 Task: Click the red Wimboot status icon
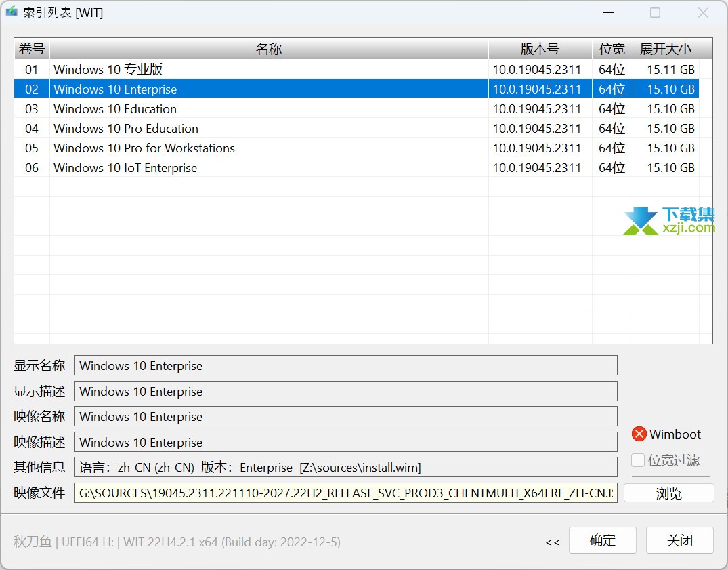pos(639,434)
